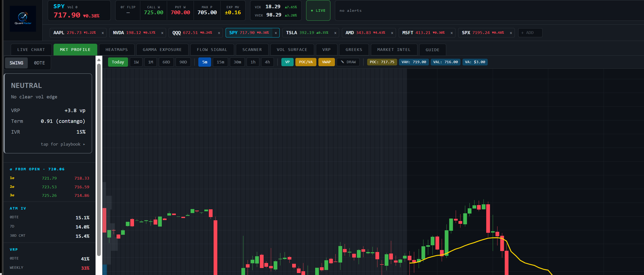The height and width of the screenshot is (275, 644).
Task: Select the 1M range
Action: (151, 62)
